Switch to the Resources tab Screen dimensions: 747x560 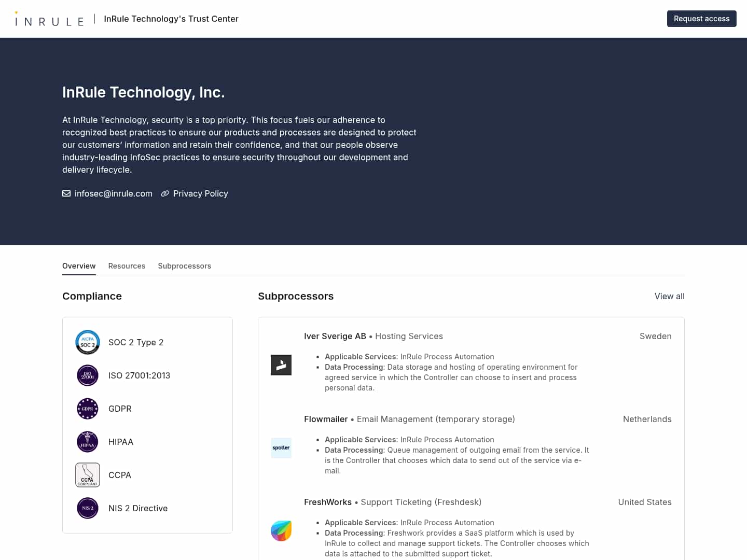click(x=127, y=266)
